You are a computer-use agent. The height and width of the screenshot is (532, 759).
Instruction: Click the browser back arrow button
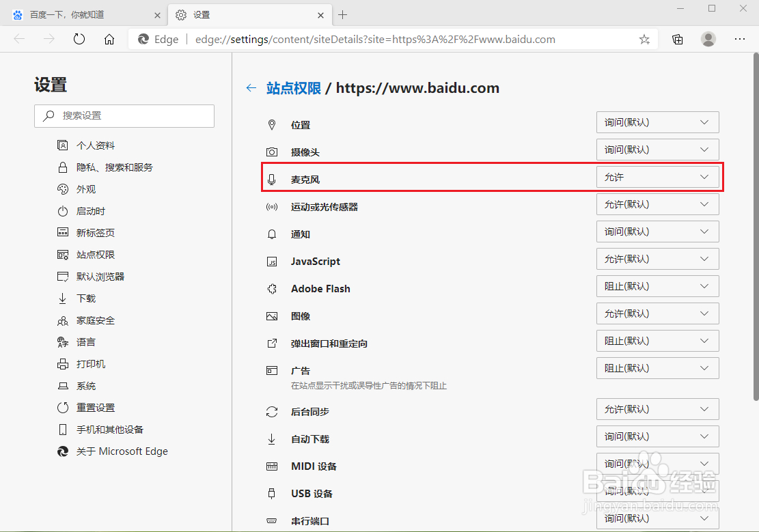click(19, 39)
